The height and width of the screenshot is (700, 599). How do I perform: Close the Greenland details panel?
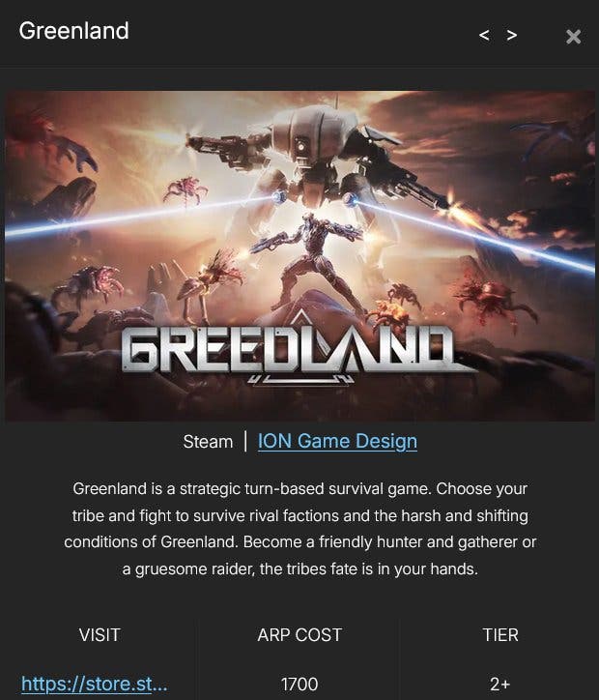573,37
